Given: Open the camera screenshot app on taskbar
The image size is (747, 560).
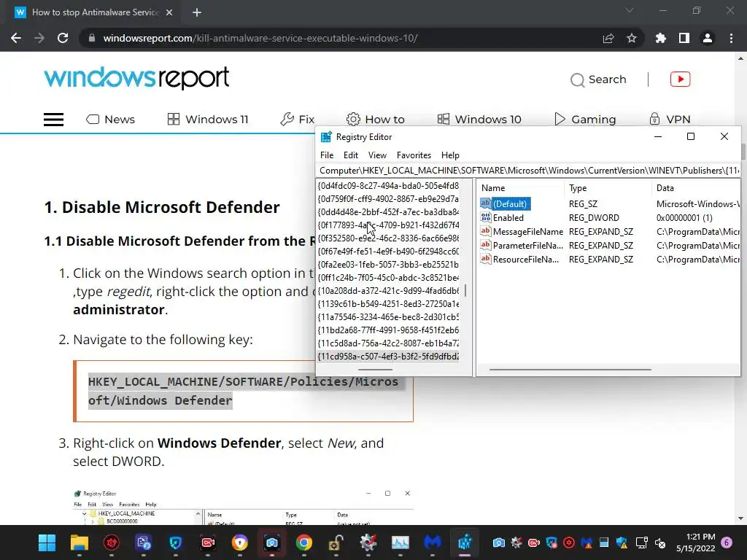Looking at the screenshot, I should click(x=271, y=542).
